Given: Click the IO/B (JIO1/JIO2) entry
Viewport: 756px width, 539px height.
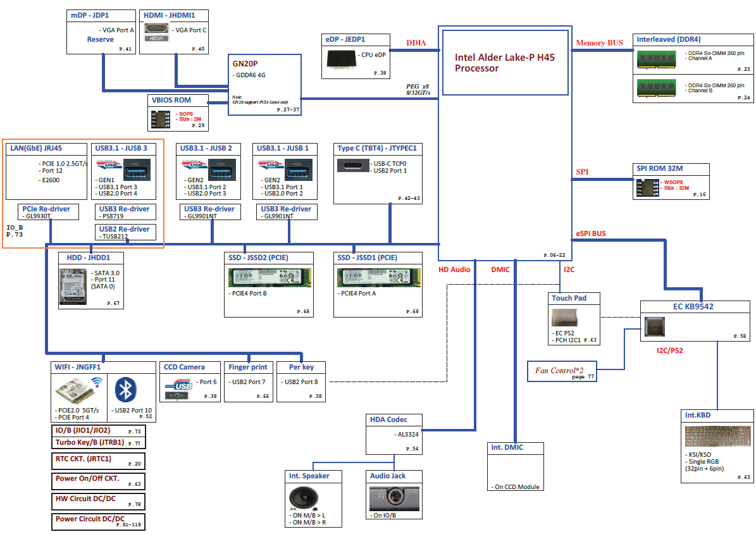Looking at the screenshot, I should pos(98,431).
